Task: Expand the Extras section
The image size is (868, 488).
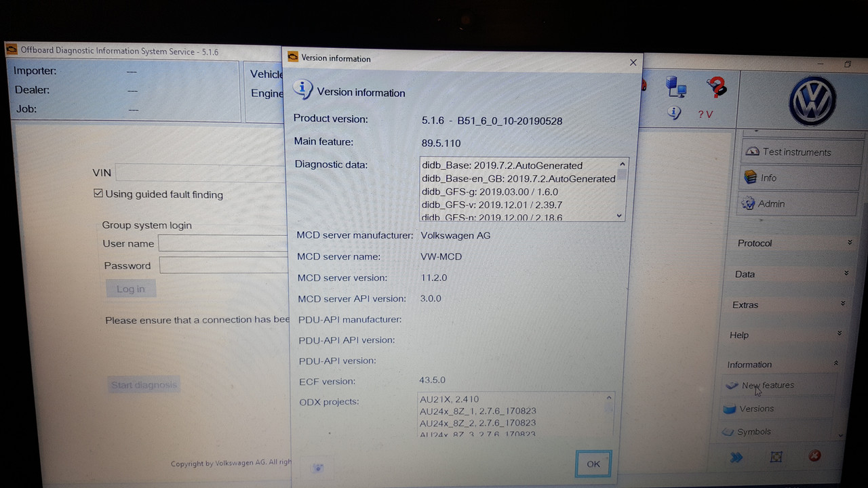Action: [789, 304]
